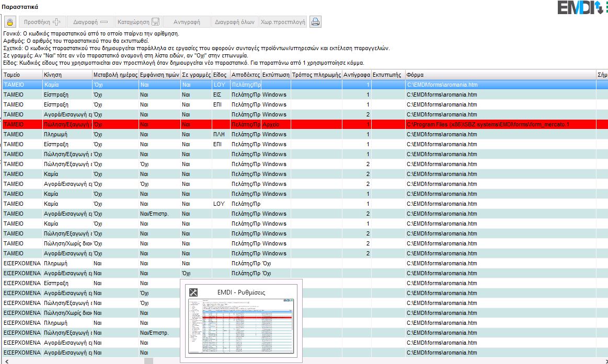Click the Αρχείο cell in red row
Viewport: 608px width, 364px height.
coord(276,124)
